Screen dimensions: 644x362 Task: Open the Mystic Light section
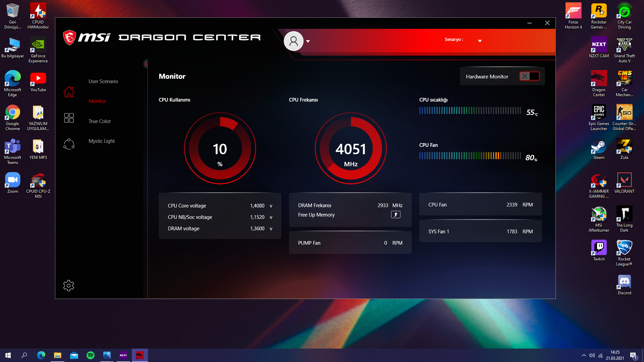102,141
